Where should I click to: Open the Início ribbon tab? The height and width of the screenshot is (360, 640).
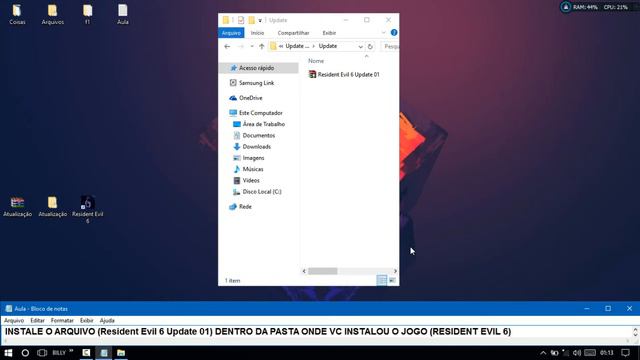[x=257, y=33]
